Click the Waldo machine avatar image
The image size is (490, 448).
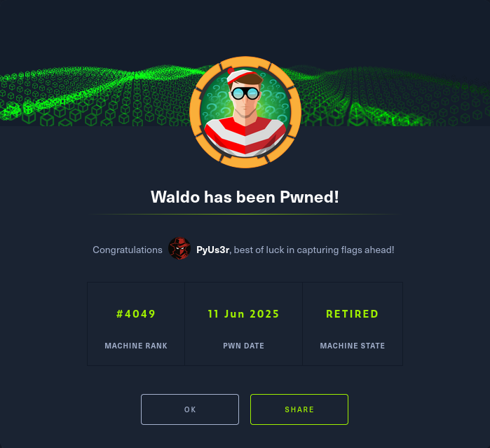coord(245,112)
